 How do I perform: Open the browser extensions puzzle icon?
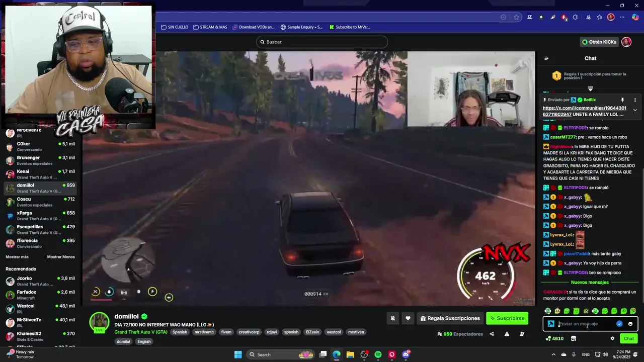pos(576,17)
